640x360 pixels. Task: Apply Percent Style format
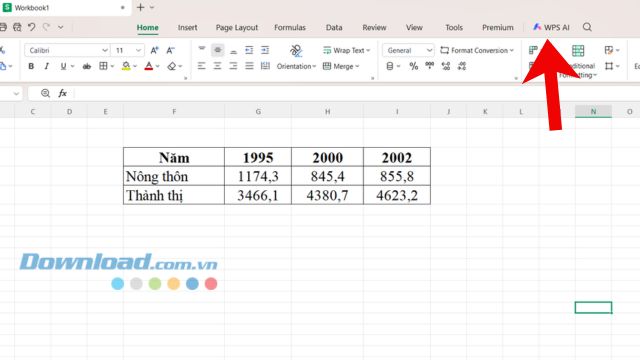coord(413,66)
